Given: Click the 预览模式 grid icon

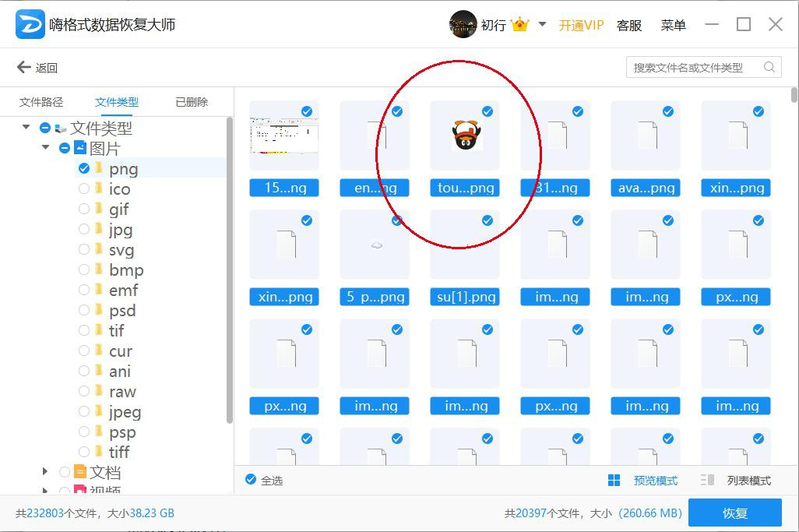Looking at the screenshot, I should tap(614, 480).
